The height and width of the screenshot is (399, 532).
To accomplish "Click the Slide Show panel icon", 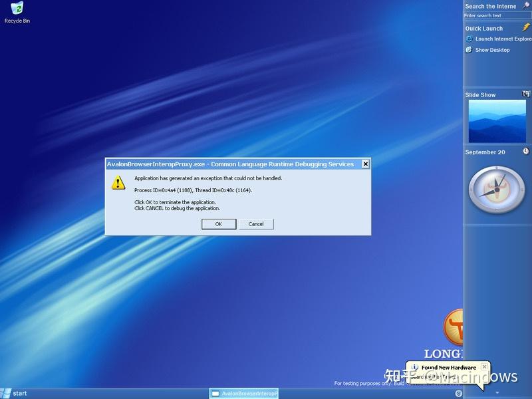I will [524, 94].
